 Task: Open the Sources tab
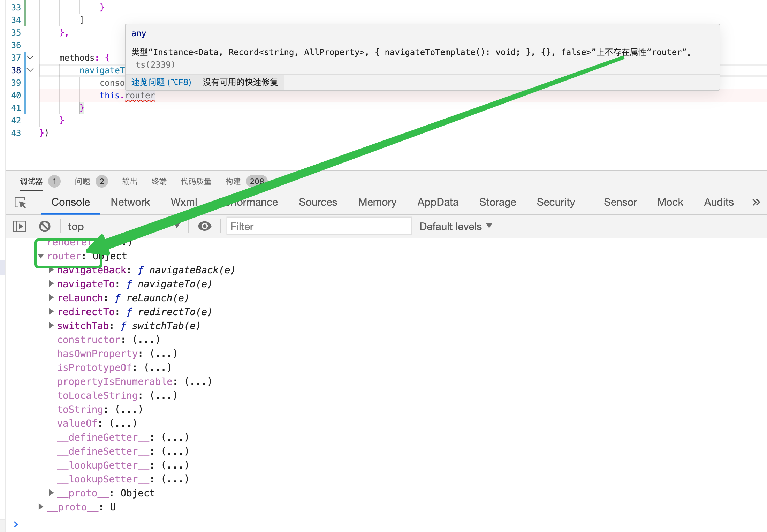point(318,202)
